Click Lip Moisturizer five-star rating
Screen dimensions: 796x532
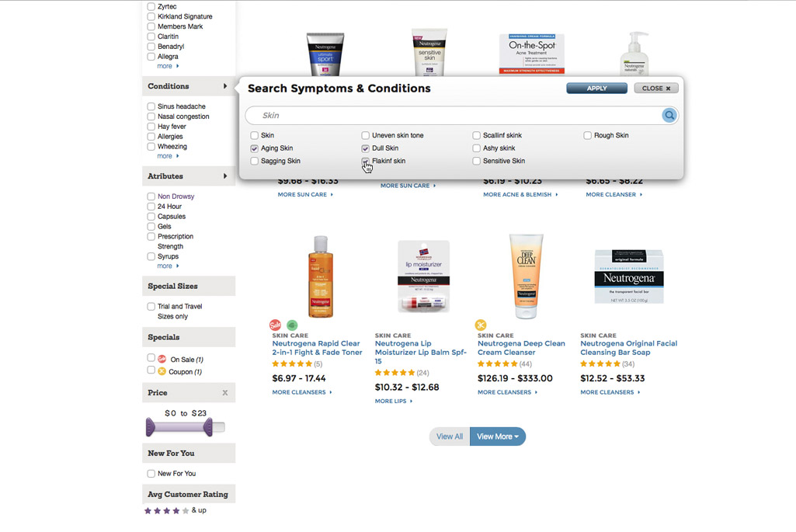(395, 373)
